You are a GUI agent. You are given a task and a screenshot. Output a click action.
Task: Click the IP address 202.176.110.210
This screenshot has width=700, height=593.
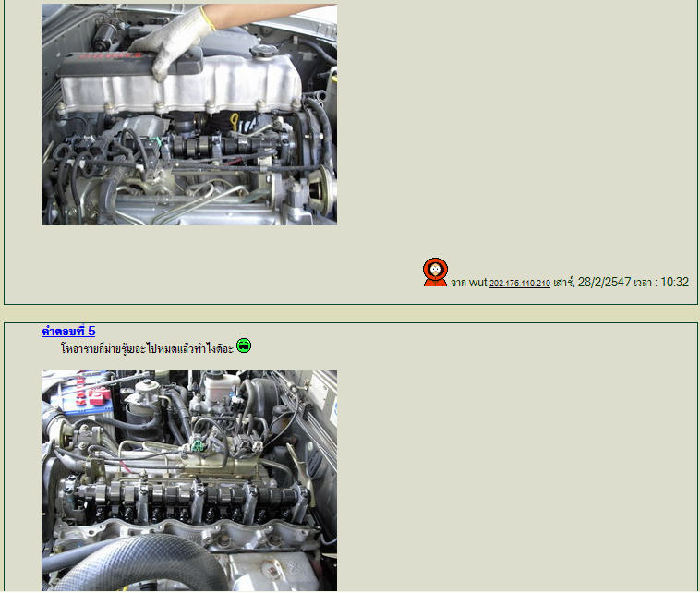click(520, 283)
